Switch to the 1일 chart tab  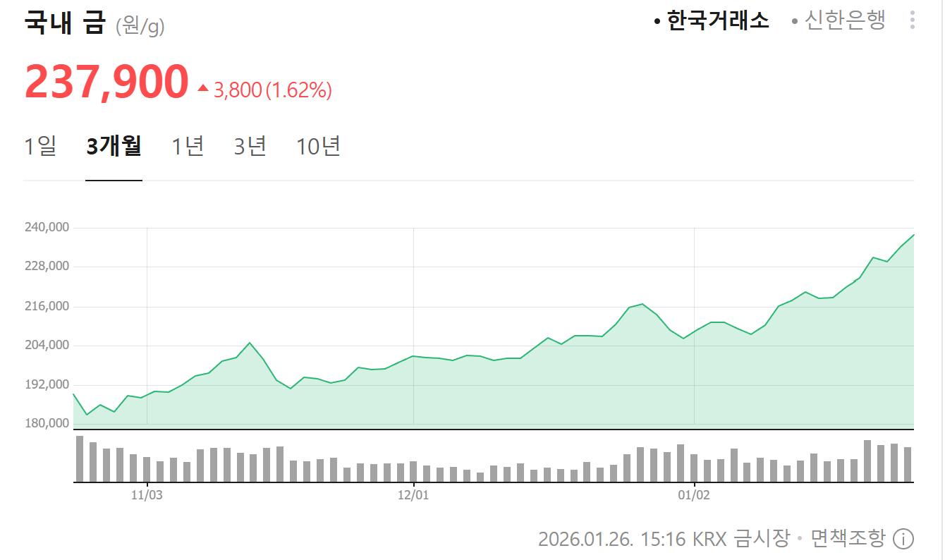(40, 146)
